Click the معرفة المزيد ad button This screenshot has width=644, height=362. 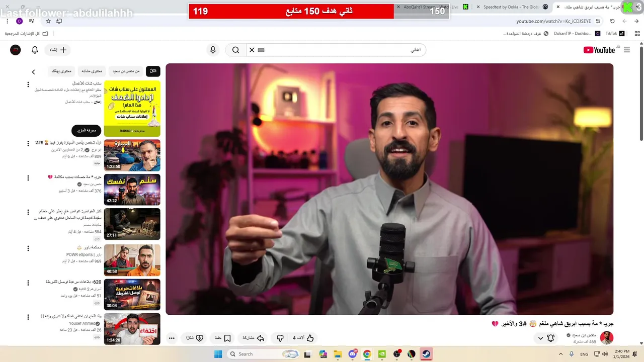point(87,131)
